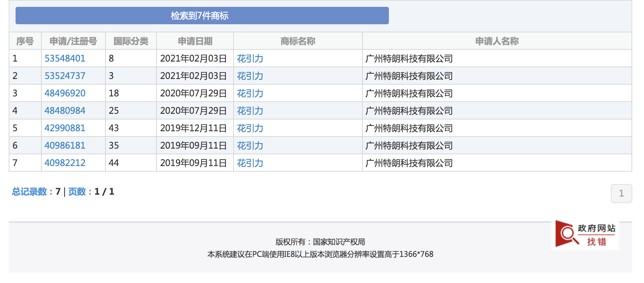Image resolution: width=644 pixels, height=283 pixels.
Task: Click the browser recommendation footer text
Action: 320,254
